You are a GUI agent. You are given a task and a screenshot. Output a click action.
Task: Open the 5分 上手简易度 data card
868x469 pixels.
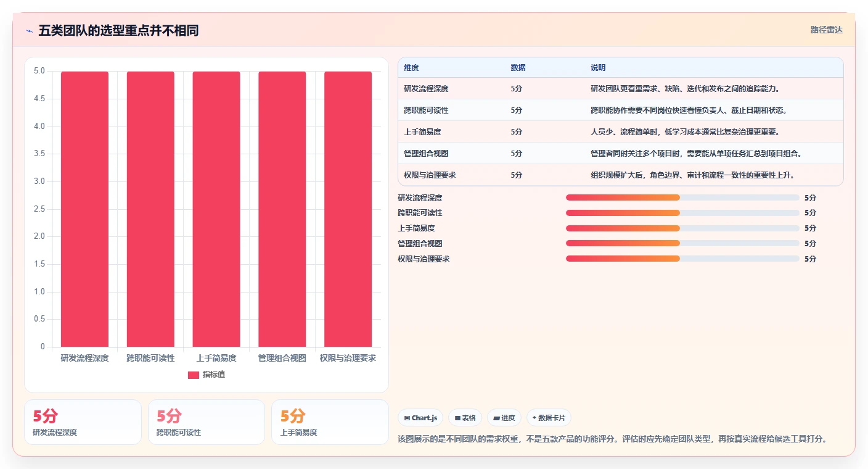330,422
